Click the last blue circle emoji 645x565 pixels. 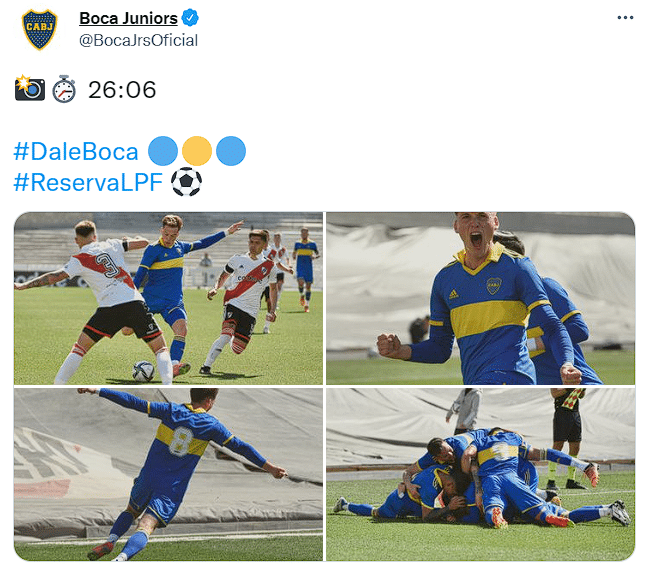pyautogui.click(x=231, y=151)
